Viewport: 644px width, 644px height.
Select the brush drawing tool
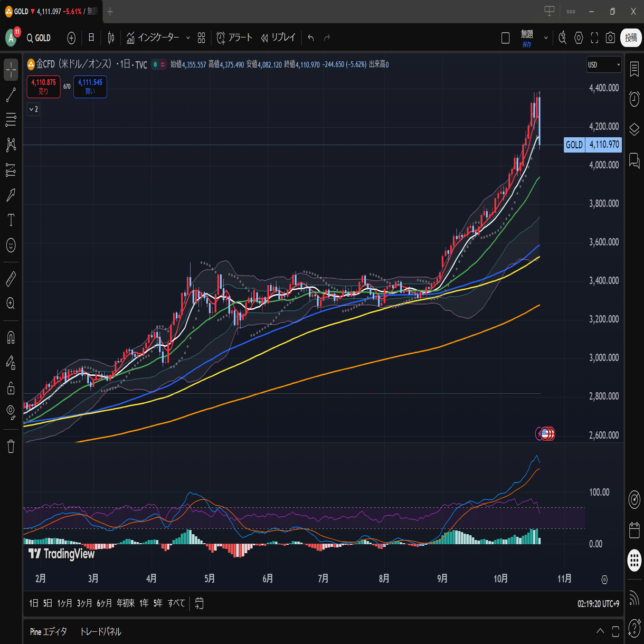point(11,195)
